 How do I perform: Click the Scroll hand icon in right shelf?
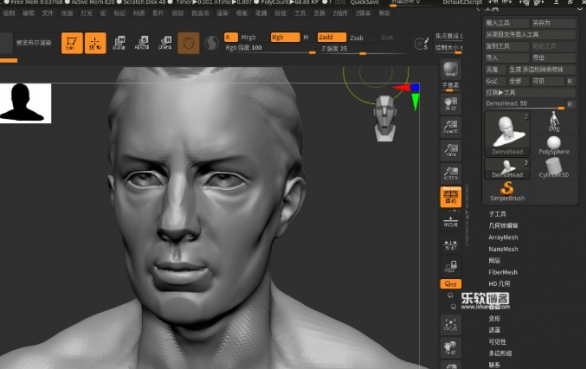pyautogui.click(x=450, y=104)
